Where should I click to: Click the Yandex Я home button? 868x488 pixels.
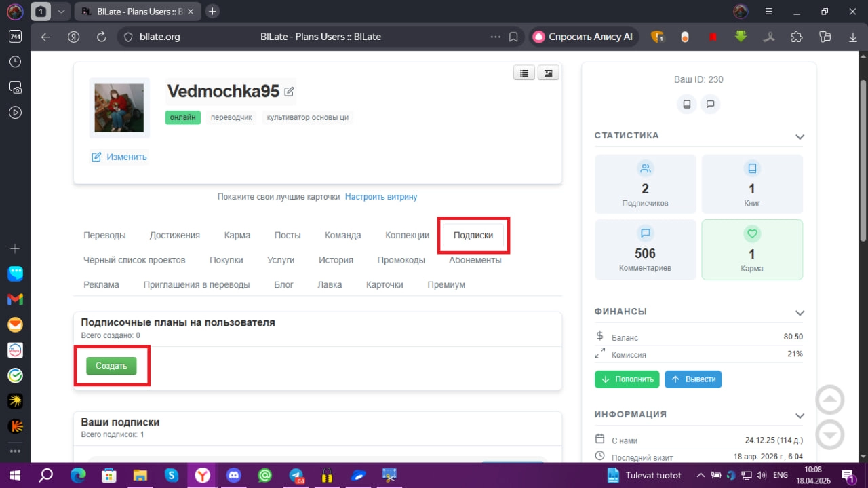(74, 37)
